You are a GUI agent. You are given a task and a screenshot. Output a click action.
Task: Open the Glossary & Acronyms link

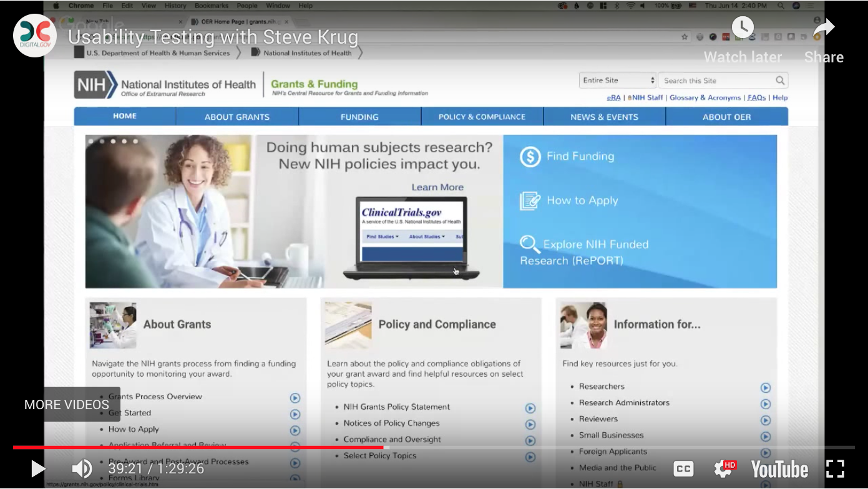[705, 97]
